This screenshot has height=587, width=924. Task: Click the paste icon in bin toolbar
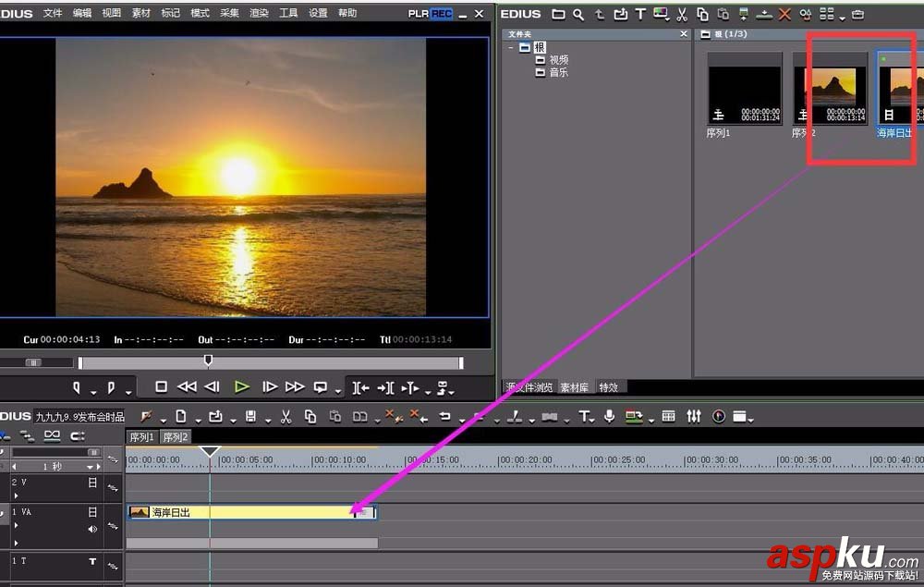723,14
